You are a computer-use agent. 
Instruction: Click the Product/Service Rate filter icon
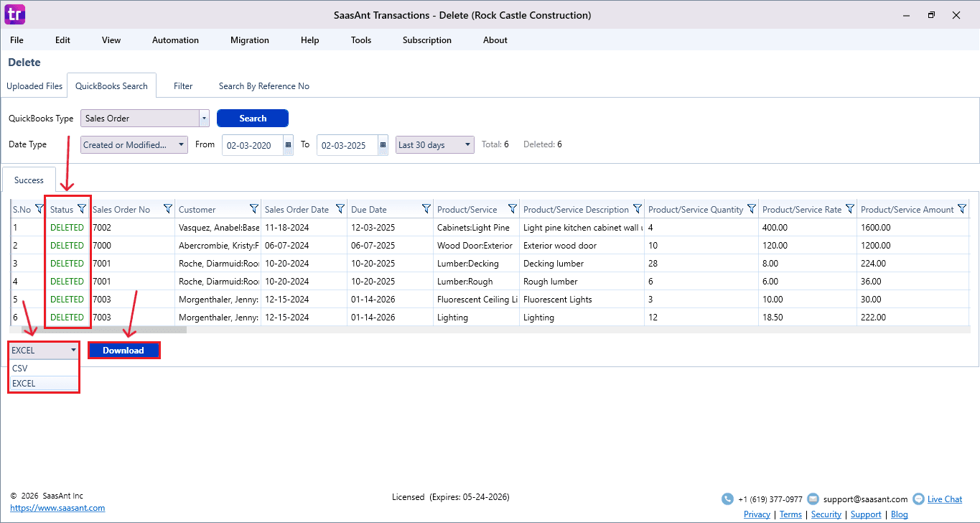[x=849, y=209]
